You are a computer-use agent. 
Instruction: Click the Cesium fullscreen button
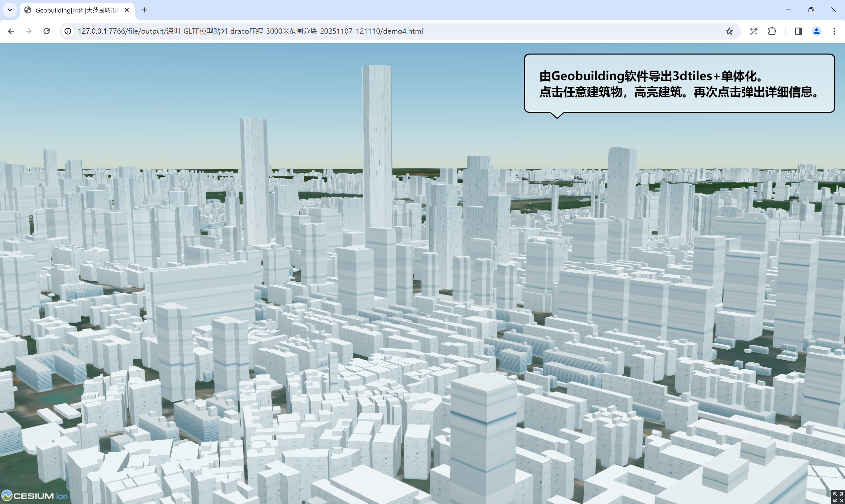837,497
